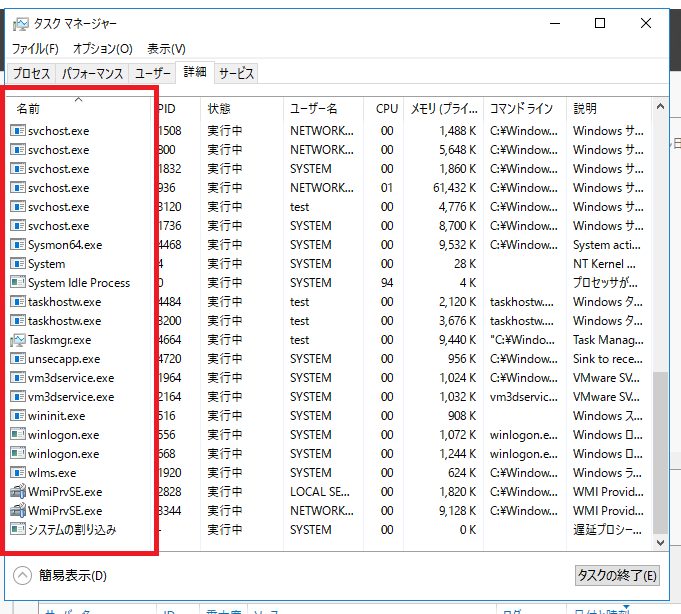Select the 61,432 K memory cell
Viewport: 681px width, 614px height.
click(x=454, y=188)
